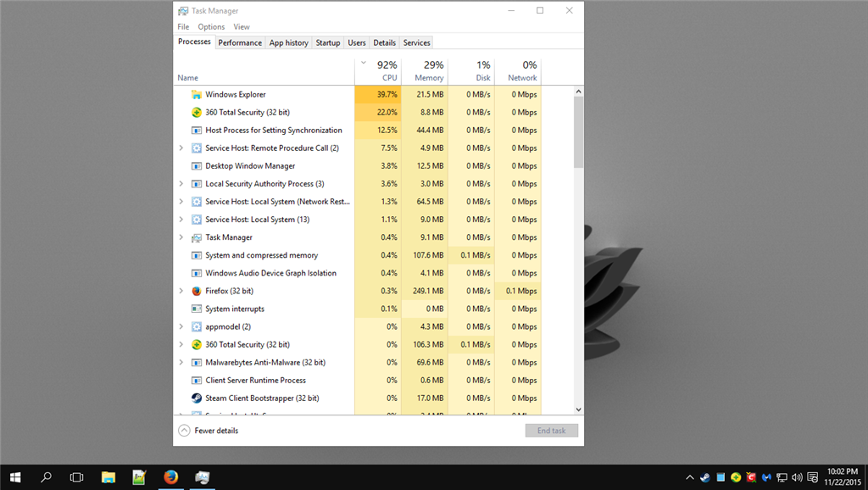Screen dimensions: 868x490
Task: Click the scrollbar down arrow
Action: coord(578,409)
